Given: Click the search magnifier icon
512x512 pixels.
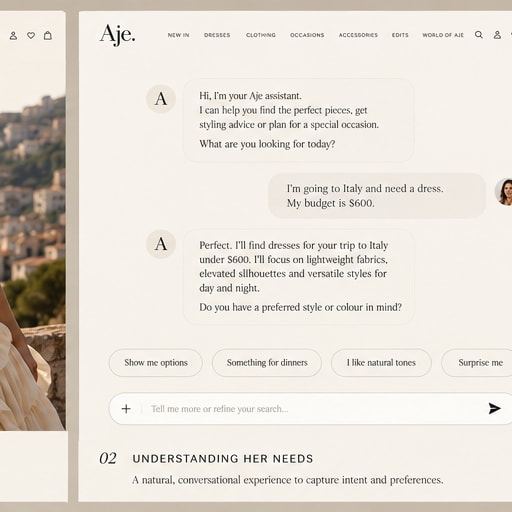Looking at the screenshot, I should 479,35.
